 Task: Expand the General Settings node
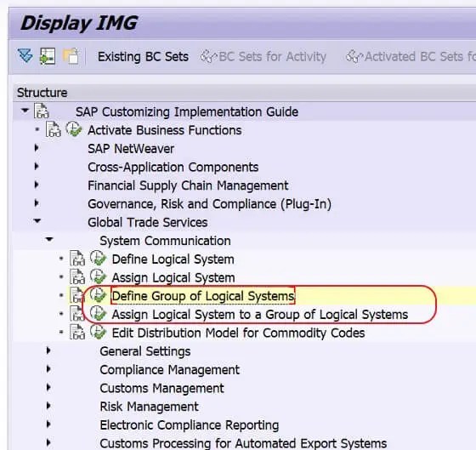click(x=48, y=350)
